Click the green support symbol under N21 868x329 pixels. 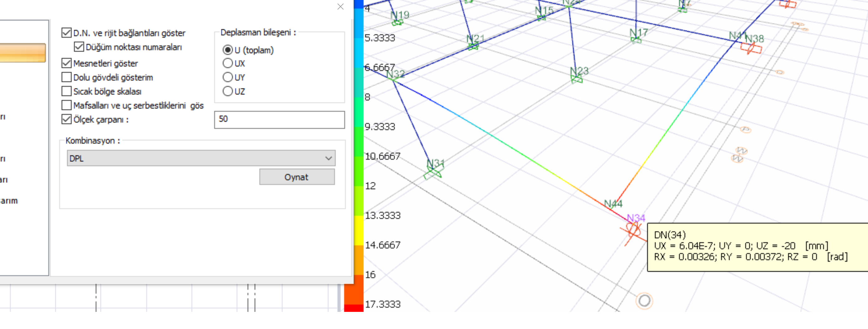tap(473, 46)
